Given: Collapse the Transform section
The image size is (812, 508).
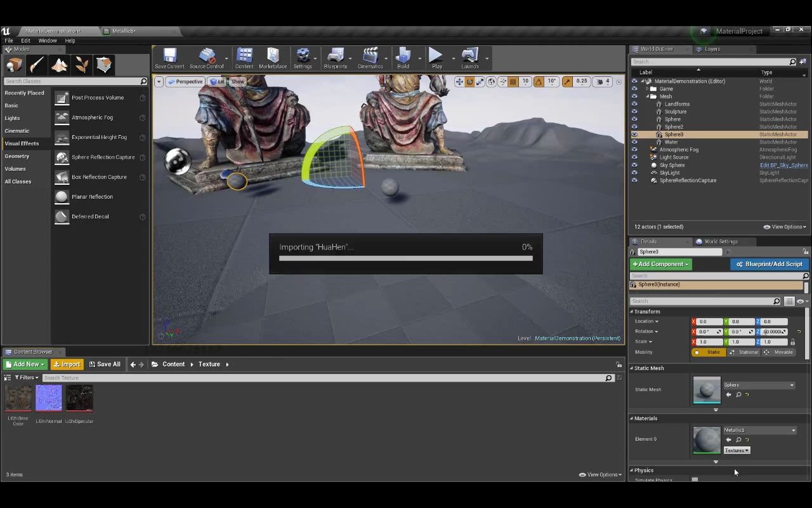Looking at the screenshot, I should tap(632, 312).
